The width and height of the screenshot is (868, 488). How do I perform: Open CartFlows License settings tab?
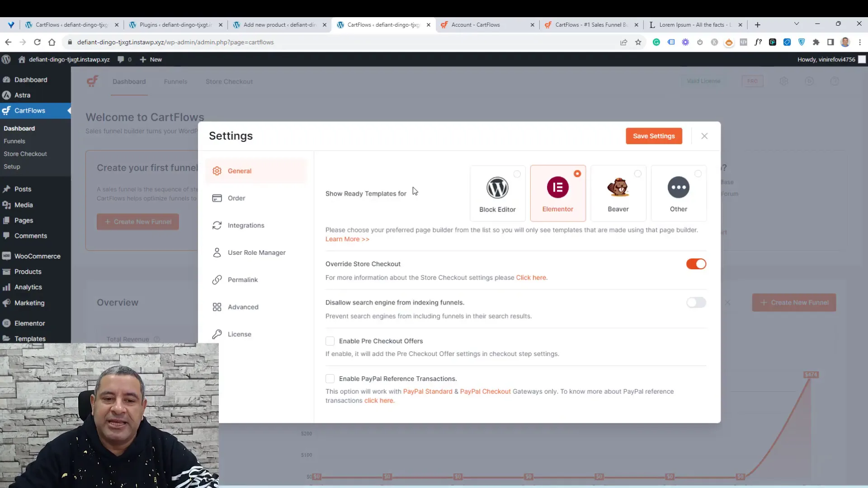pos(240,333)
